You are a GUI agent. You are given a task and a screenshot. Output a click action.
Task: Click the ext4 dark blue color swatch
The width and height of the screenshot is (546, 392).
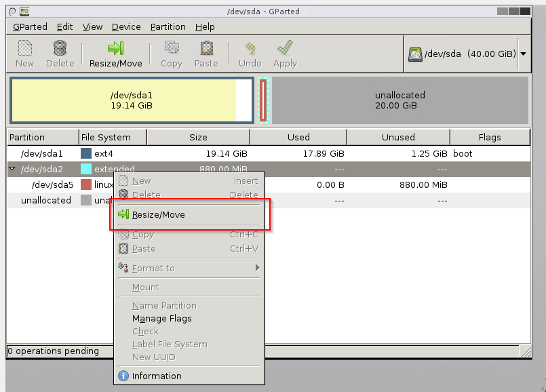[x=86, y=153]
